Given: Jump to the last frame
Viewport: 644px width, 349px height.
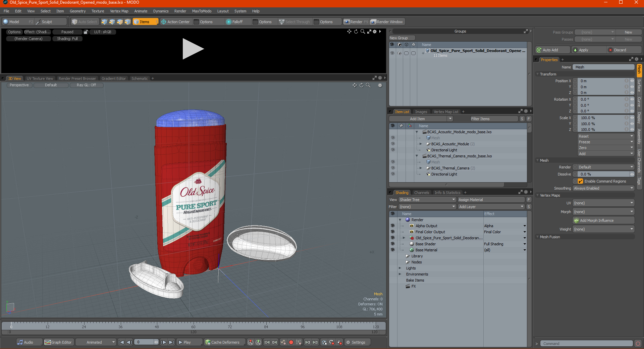Looking at the screenshot, I should (171, 342).
